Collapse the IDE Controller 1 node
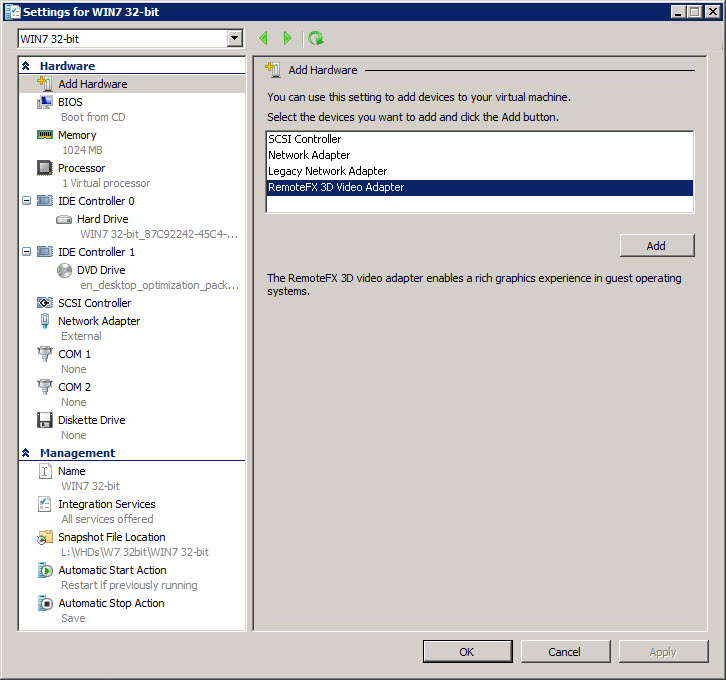Viewport: 726px width, 680px height. click(x=25, y=252)
